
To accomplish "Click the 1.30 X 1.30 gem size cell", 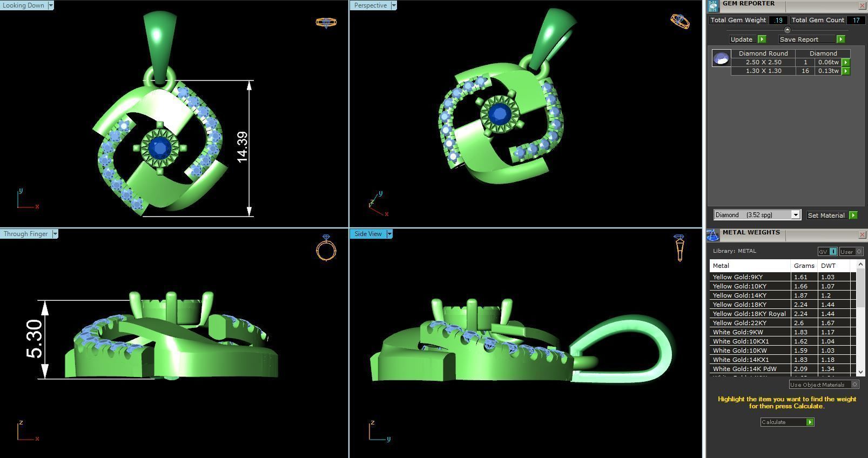I will 763,71.
